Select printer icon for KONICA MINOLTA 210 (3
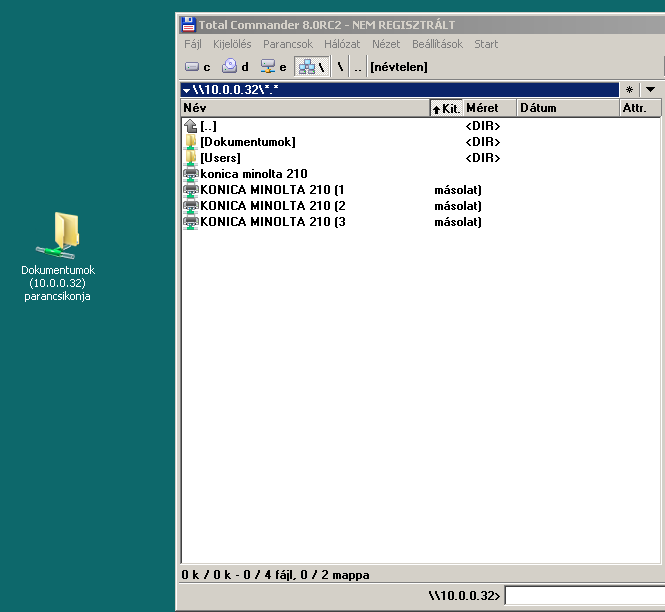This screenshot has height=612, width=665. click(190, 222)
